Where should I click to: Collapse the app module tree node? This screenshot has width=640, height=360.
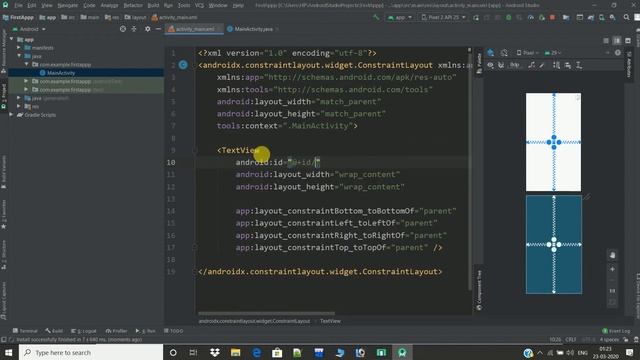click(x=11, y=39)
